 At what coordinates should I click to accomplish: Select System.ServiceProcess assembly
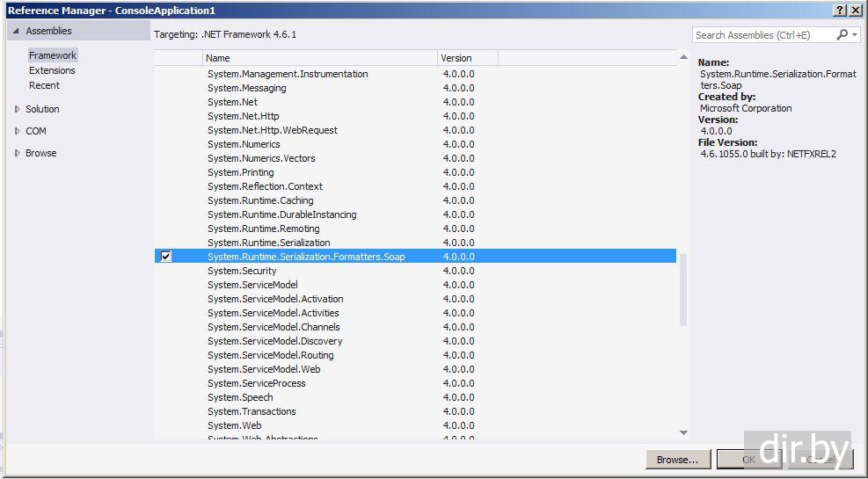[415, 383]
